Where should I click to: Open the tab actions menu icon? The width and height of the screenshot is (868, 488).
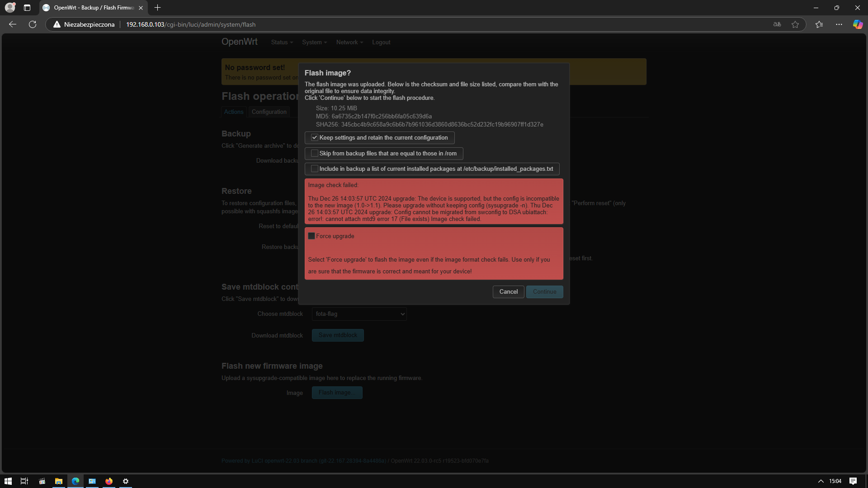coord(27,8)
